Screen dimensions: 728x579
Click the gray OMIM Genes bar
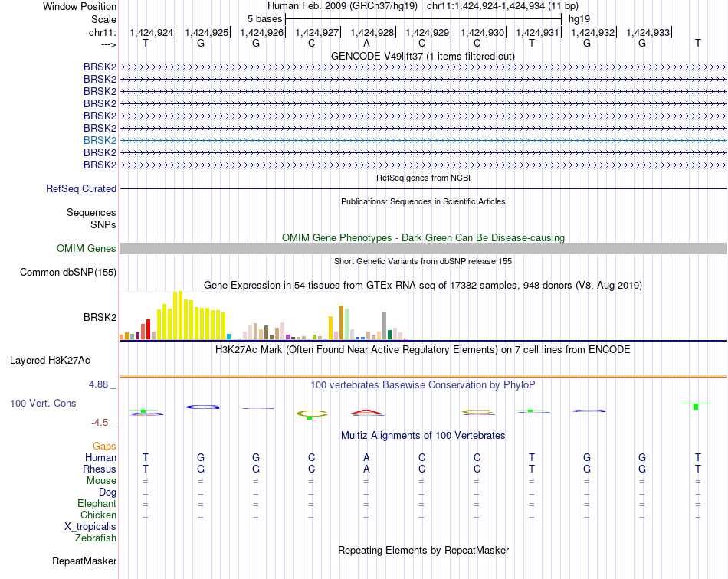pyautogui.click(x=423, y=249)
